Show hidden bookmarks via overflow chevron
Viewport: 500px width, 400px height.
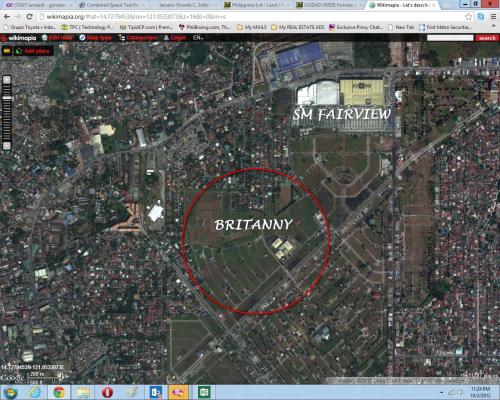pyautogui.click(x=493, y=27)
